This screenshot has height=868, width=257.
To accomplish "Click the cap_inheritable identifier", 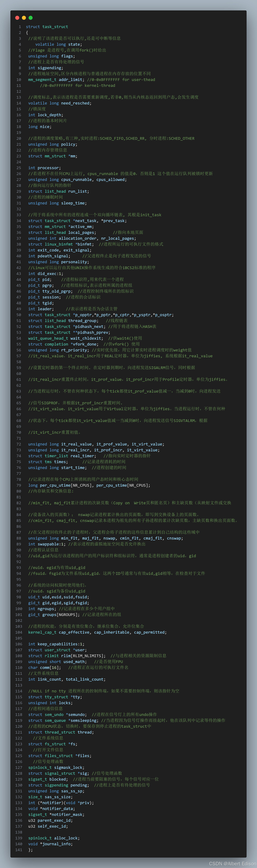I will (112, 632).
